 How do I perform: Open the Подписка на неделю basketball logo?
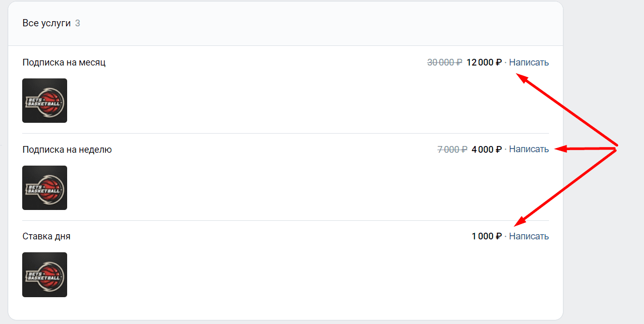click(x=44, y=188)
